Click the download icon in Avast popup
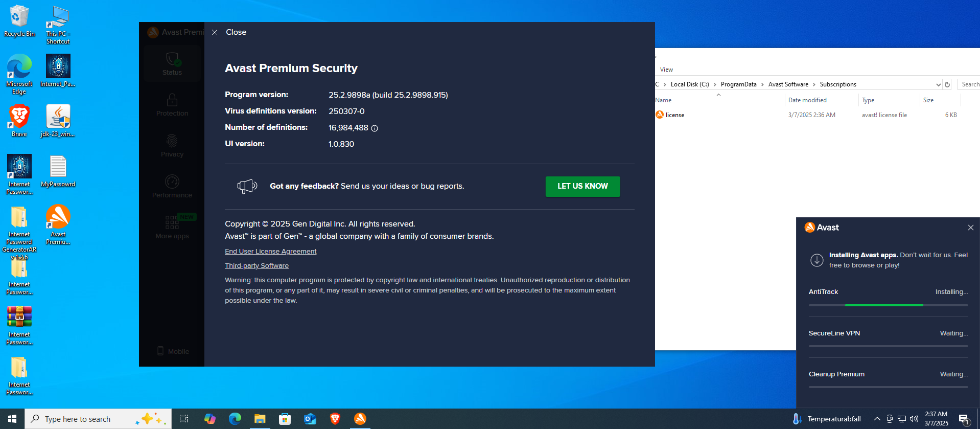The image size is (980, 429). click(x=816, y=260)
